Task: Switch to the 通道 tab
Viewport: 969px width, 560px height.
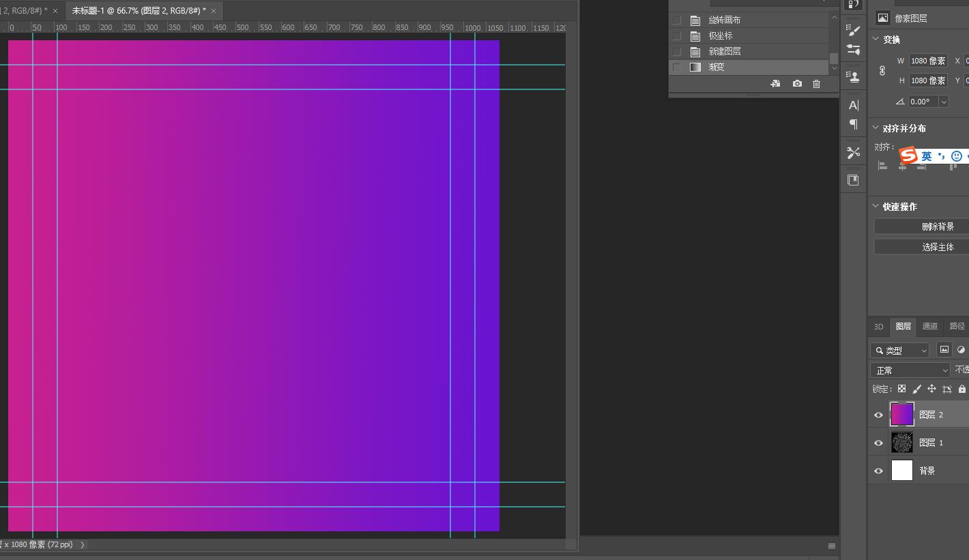Action: 930,326
